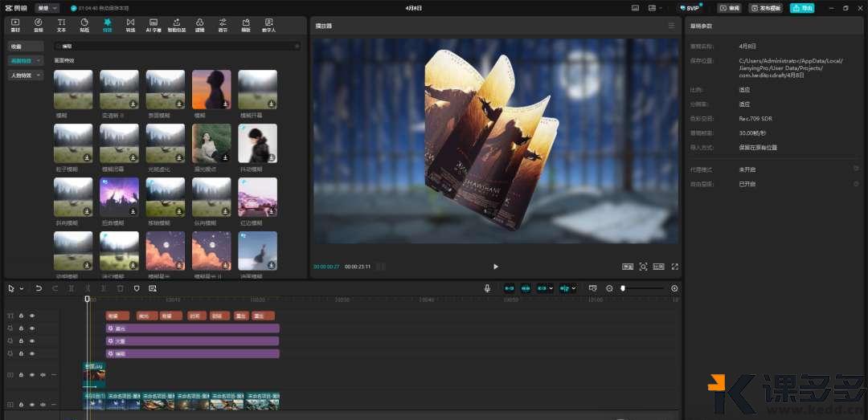The image size is (868, 420).
Task: Export the project with 导出 button
Action: point(802,8)
